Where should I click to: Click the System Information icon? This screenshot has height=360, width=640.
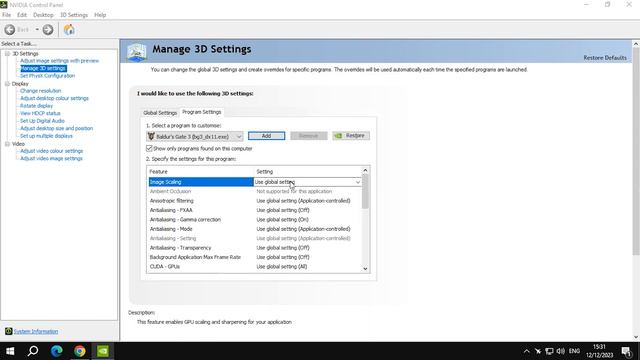9,331
